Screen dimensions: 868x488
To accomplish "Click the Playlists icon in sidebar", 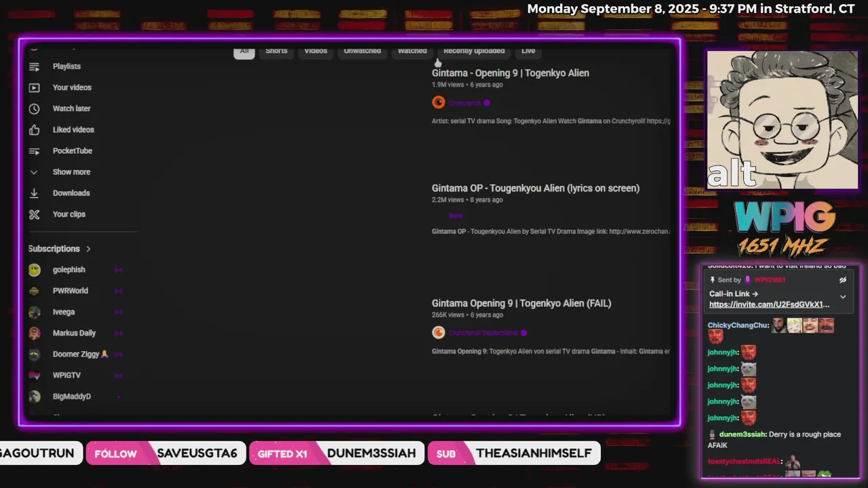I will coord(34,66).
